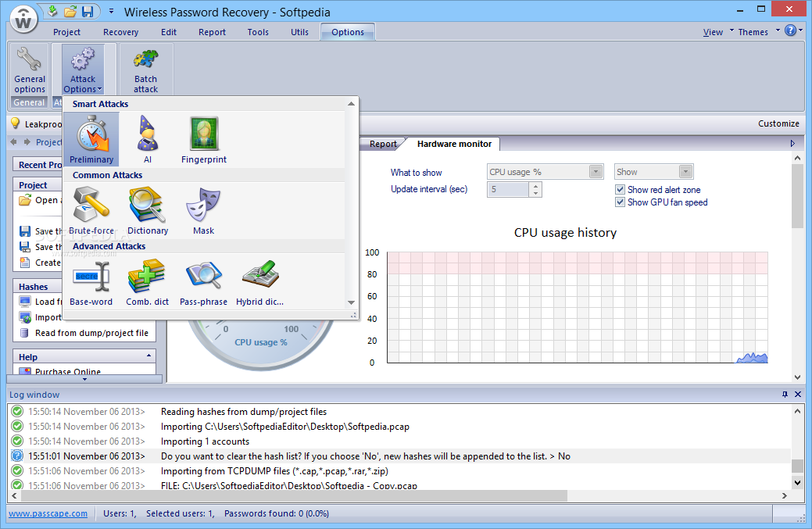Open the Tools ribbon tab
Viewport: 812px width, 529px height.
tap(258, 31)
